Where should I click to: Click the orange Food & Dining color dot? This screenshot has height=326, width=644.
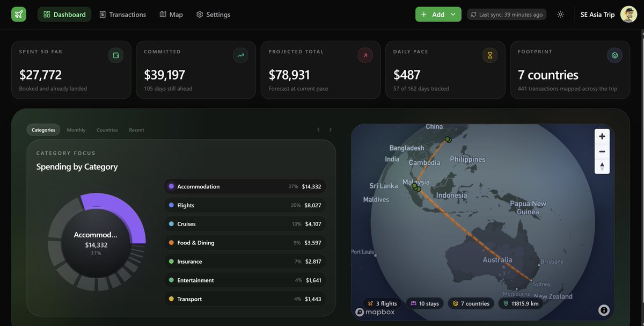point(171,243)
